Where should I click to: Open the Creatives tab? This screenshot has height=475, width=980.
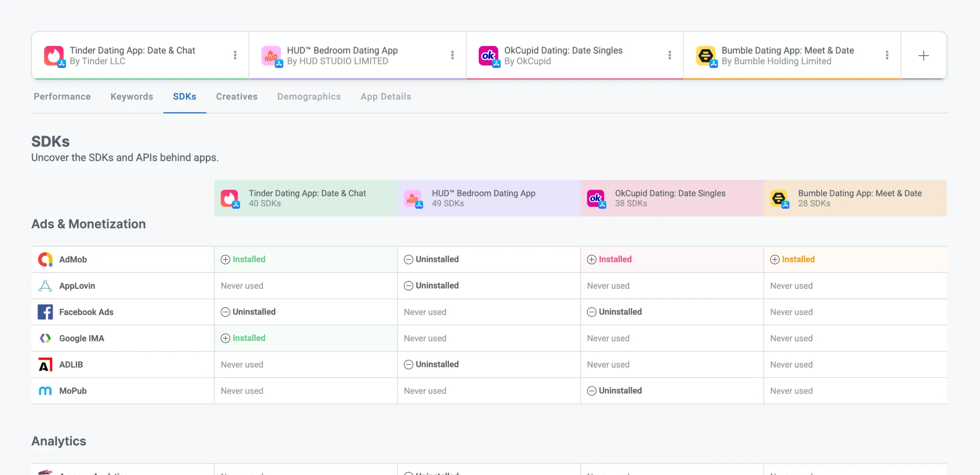(237, 97)
